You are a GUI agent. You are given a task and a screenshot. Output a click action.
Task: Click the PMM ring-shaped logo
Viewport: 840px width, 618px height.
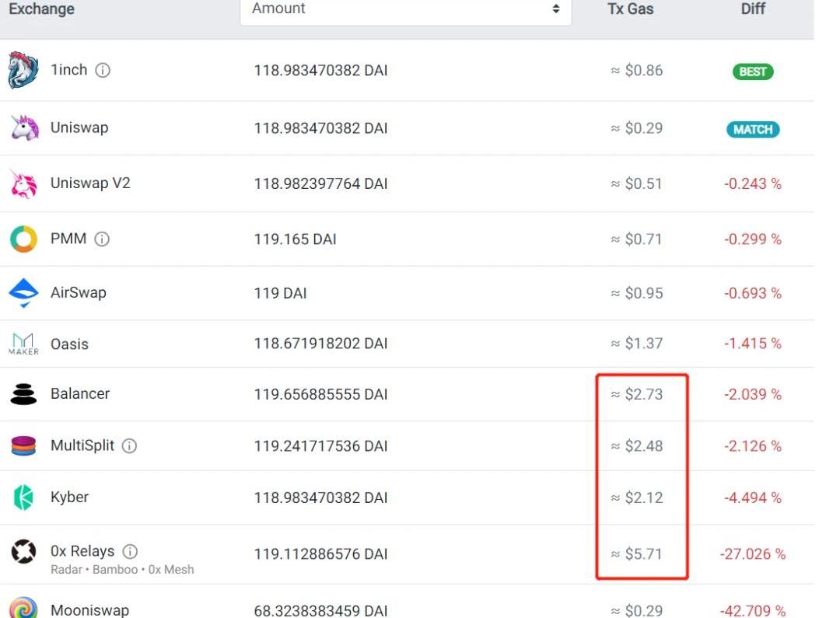click(23, 239)
